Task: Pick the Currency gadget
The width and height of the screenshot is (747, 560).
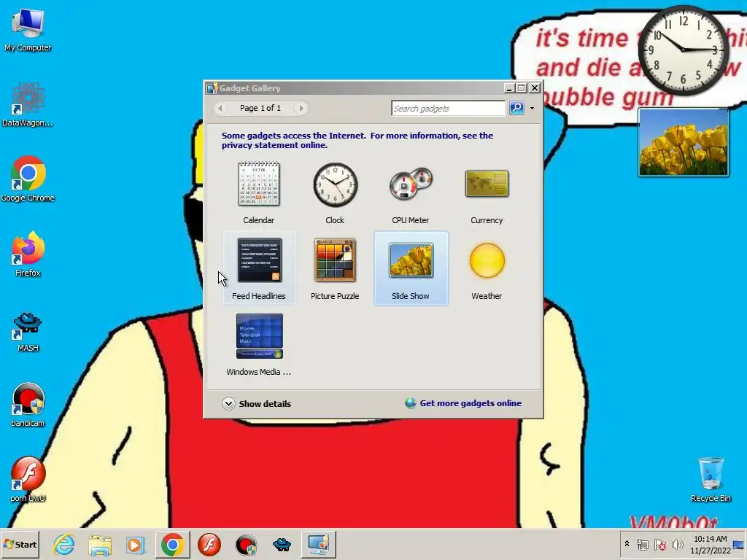Action: click(487, 192)
